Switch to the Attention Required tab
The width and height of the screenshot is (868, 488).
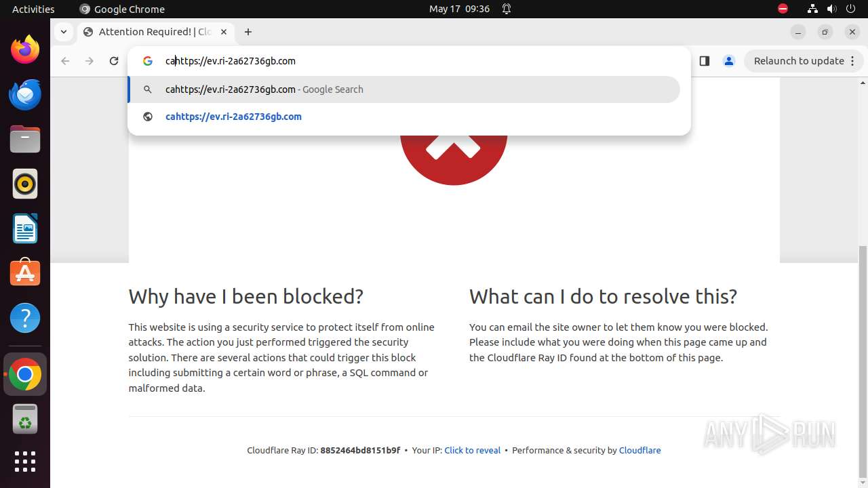157,32
